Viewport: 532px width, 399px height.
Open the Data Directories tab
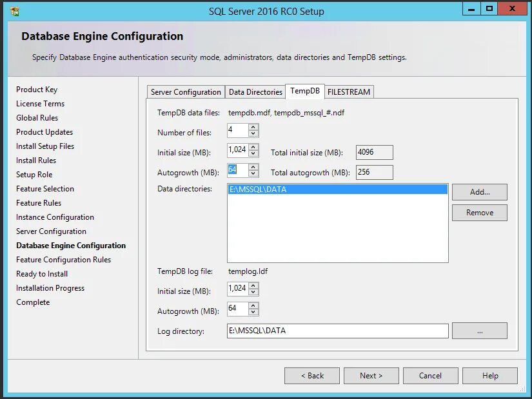(255, 92)
